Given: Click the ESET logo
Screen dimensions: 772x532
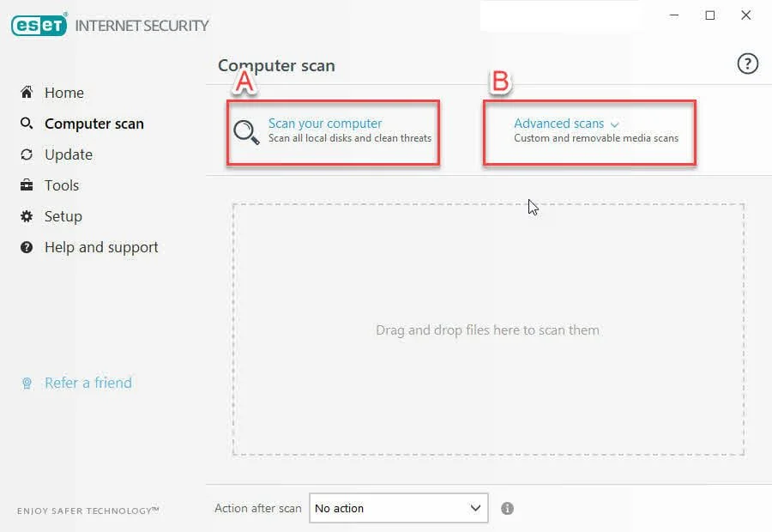Looking at the screenshot, I should (39, 25).
